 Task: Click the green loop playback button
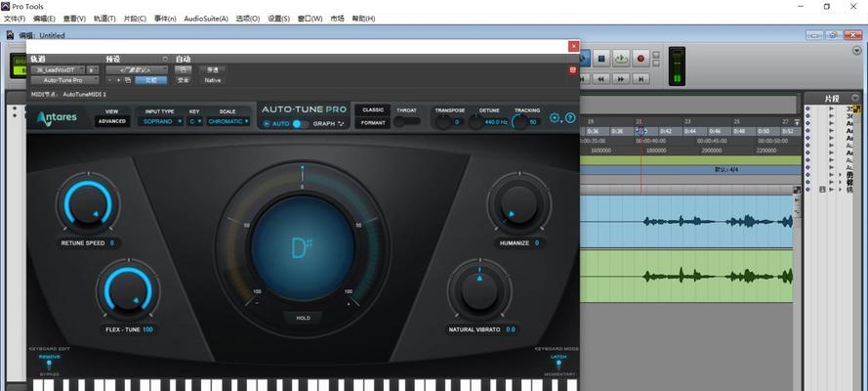click(621, 58)
